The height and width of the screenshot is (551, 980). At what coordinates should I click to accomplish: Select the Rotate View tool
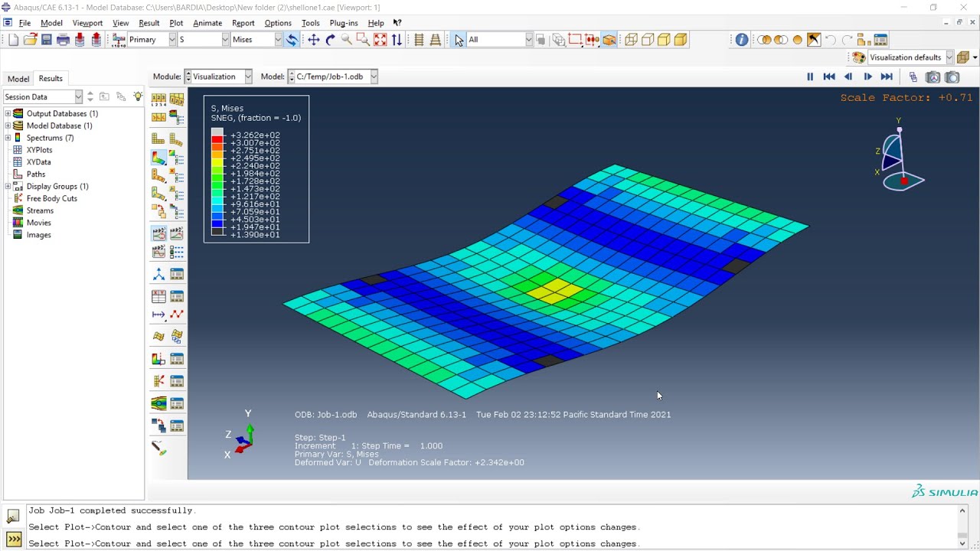point(331,40)
